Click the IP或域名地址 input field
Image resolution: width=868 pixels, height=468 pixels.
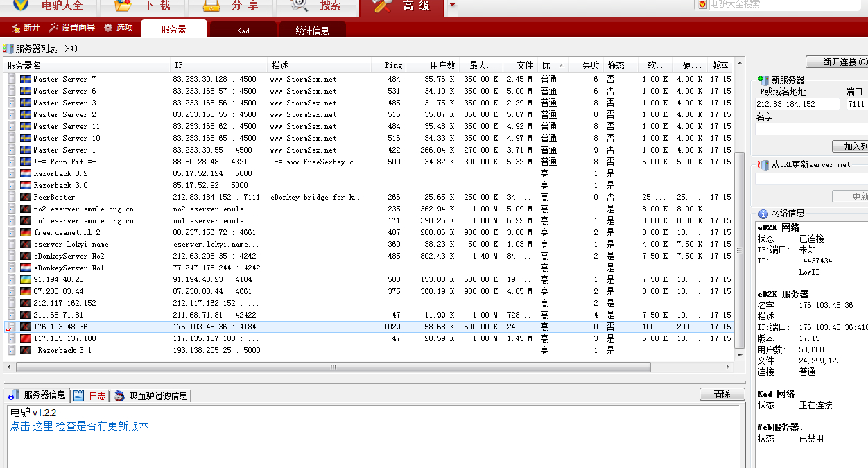point(798,104)
